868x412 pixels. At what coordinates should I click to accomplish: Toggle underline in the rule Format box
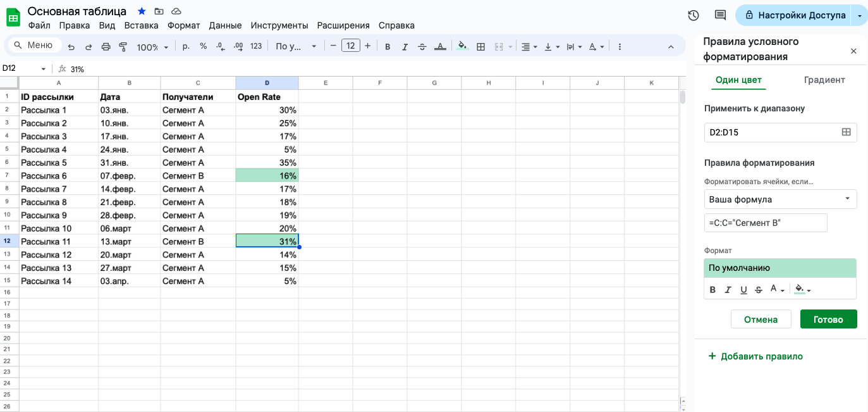pos(743,290)
